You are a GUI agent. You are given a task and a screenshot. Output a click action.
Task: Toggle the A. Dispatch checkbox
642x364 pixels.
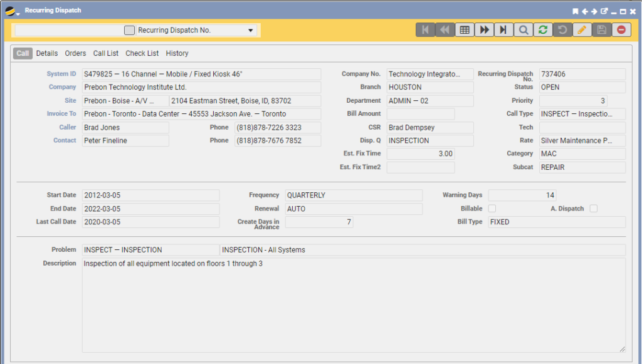pos(594,209)
